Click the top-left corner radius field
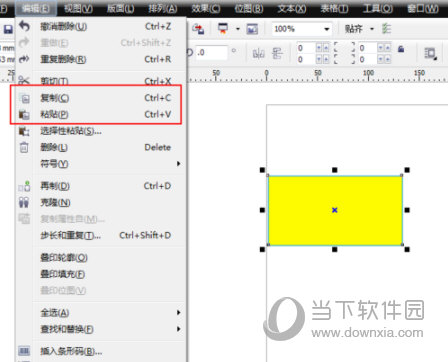This screenshot has height=362, width=448. 306,48
